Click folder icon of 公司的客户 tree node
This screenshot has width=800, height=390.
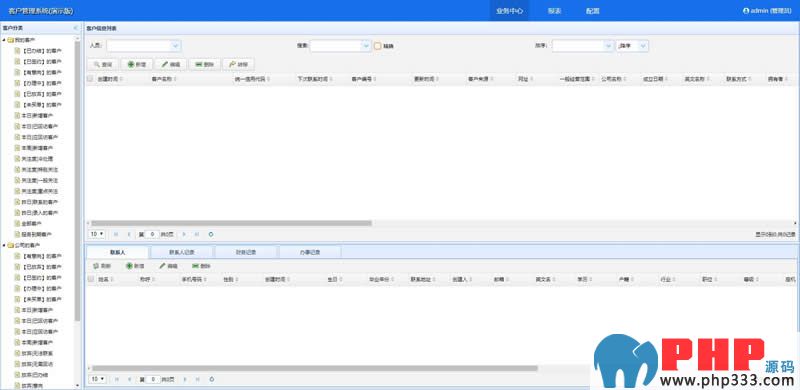(10, 245)
